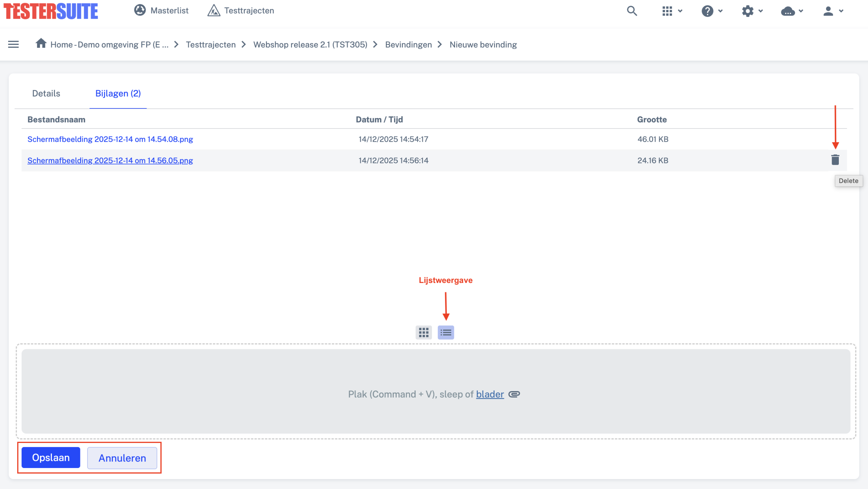Click the home icon in breadcrumb

41,43
